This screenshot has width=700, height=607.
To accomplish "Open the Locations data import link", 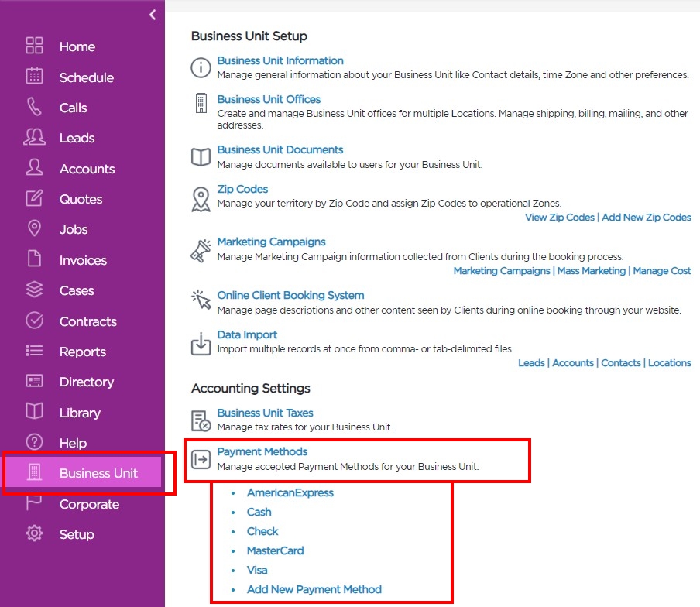I will tap(669, 363).
